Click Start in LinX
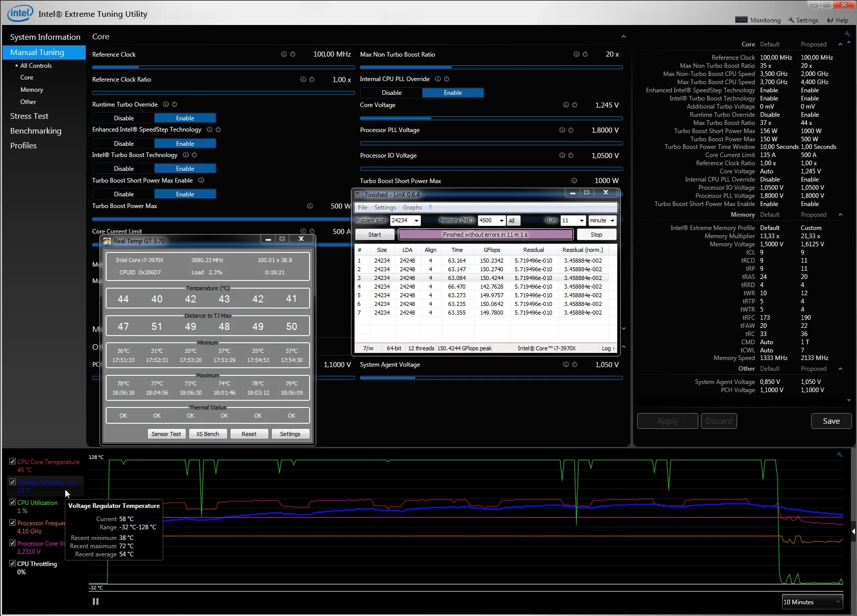 pyautogui.click(x=374, y=235)
